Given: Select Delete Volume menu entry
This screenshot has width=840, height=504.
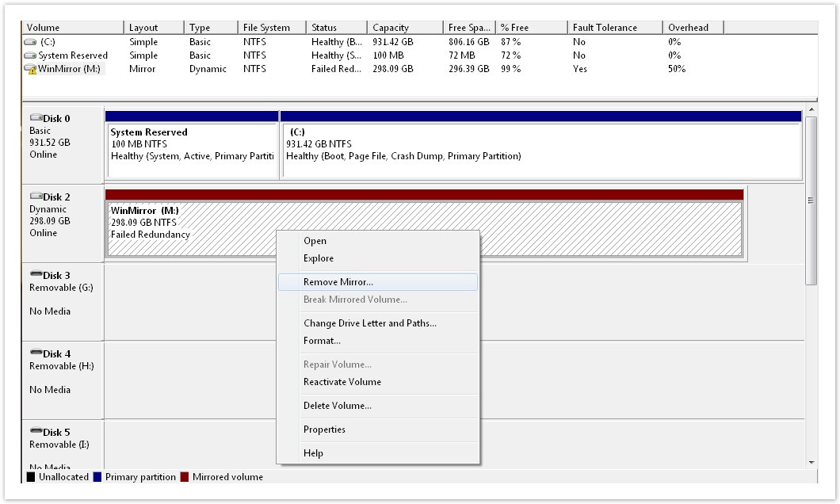Looking at the screenshot, I should 338,406.
